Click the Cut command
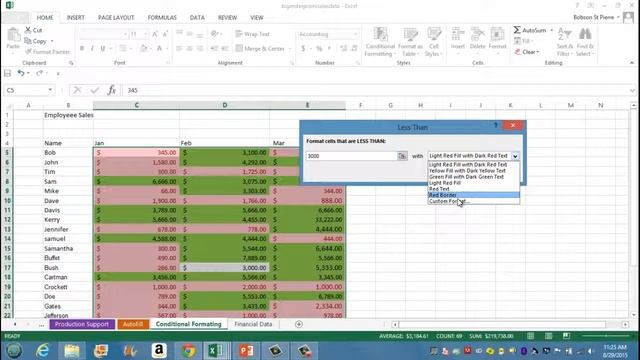Screen dimensions: 640x360 (x=33, y=30)
